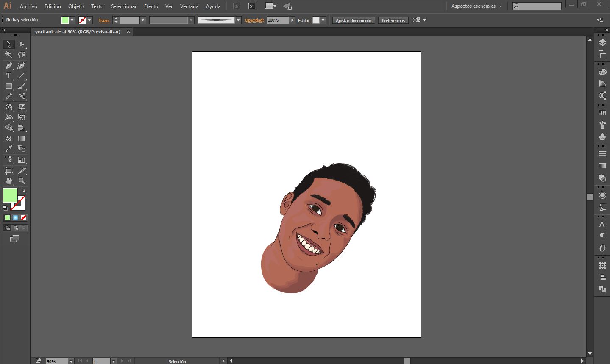610x364 pixels.
Task: Change screen mode button
Action: pos(15,239)
